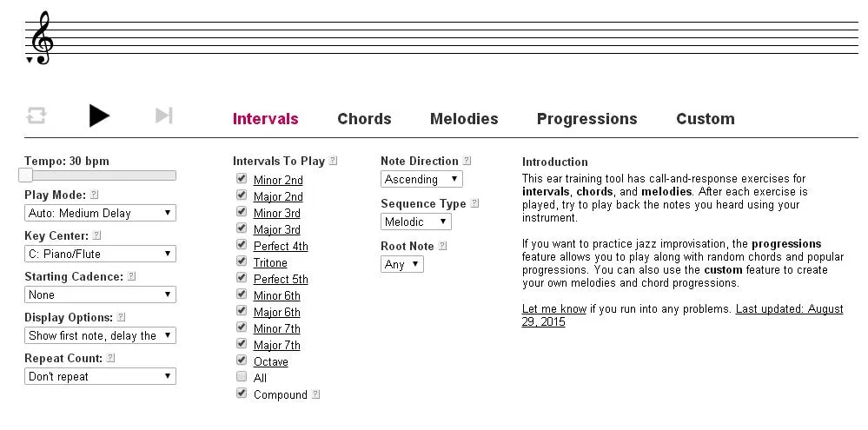868x430 pixels.
Task: Uncheck the Tritone interval checkbox
Action: tap(242, 261)
